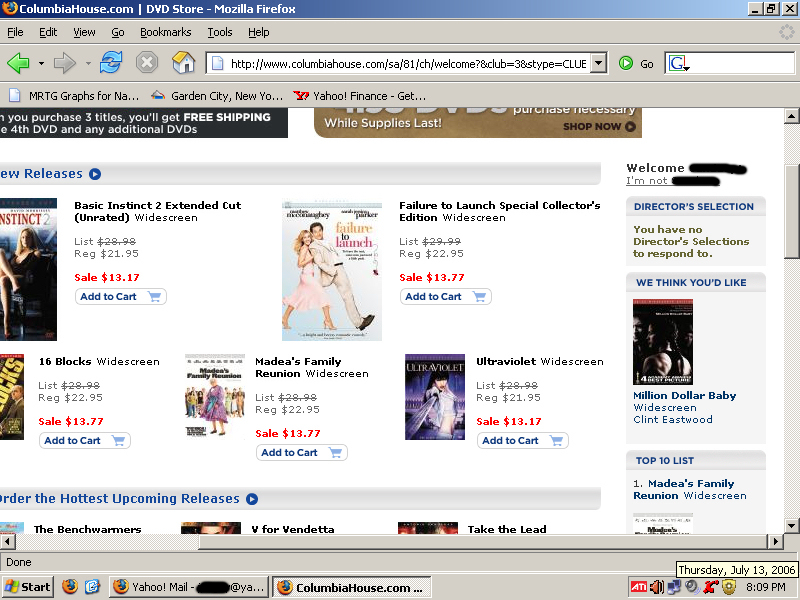Reload the page with the Refresh icon
Image resolution: width=800 pixels, height=600 pixels.
point(111,63)
